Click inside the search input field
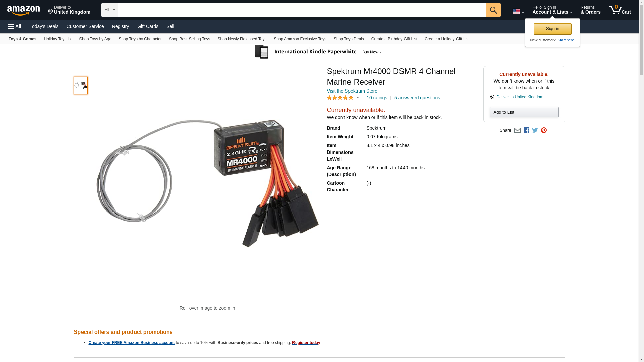 302,10
